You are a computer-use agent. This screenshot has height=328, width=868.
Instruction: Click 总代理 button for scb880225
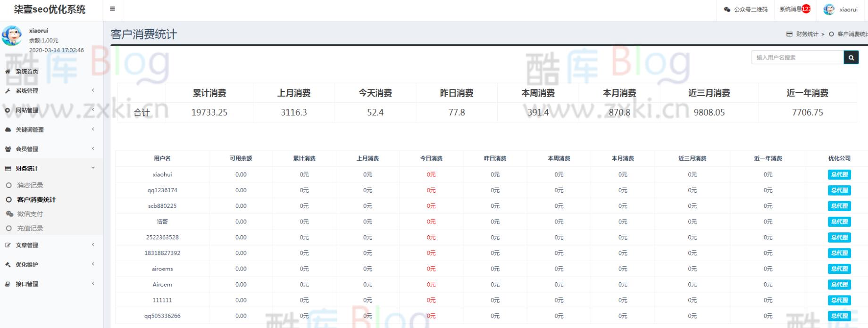point(839,206)
